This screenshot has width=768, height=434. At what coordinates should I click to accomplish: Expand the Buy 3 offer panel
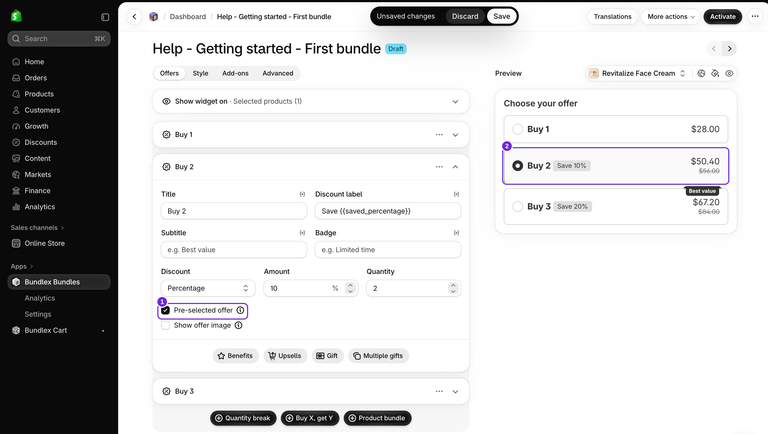click(x=456, y=392)
